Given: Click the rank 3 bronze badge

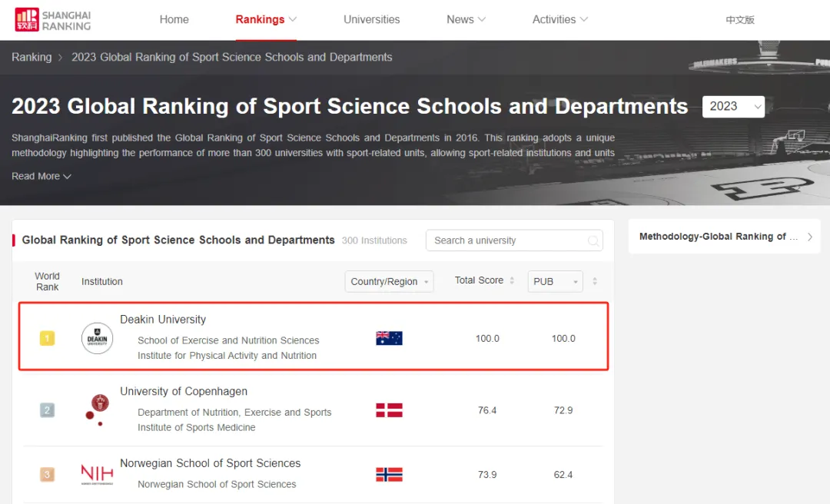Looking at the screenshot, I should point(47,474).
